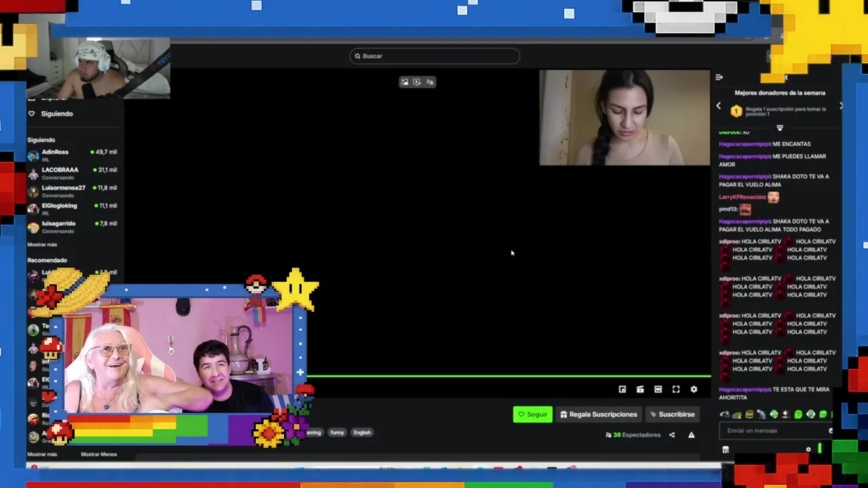Click the clip creation icon in player
The width and height of the screenshot is (868, 488).
pyautogui.click(x=640, y=389)
